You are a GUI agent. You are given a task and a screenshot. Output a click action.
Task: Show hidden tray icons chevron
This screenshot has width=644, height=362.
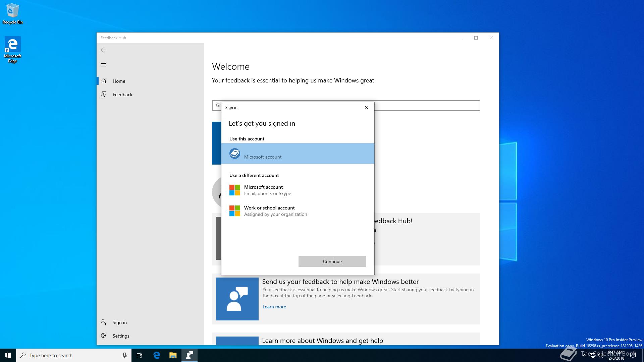(584, 355)
